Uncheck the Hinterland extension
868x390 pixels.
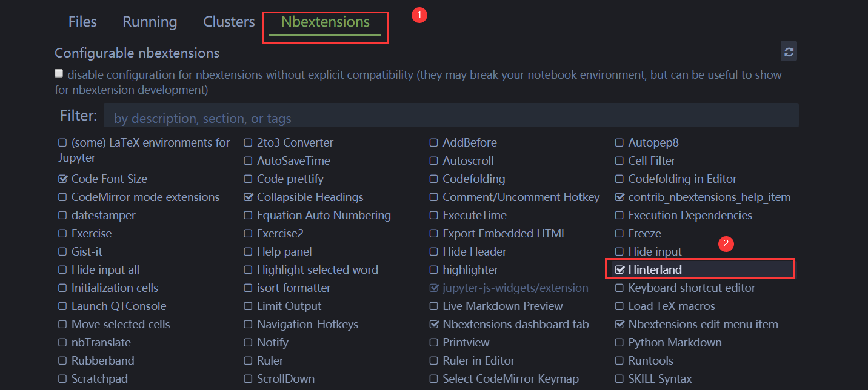(619, 270)
